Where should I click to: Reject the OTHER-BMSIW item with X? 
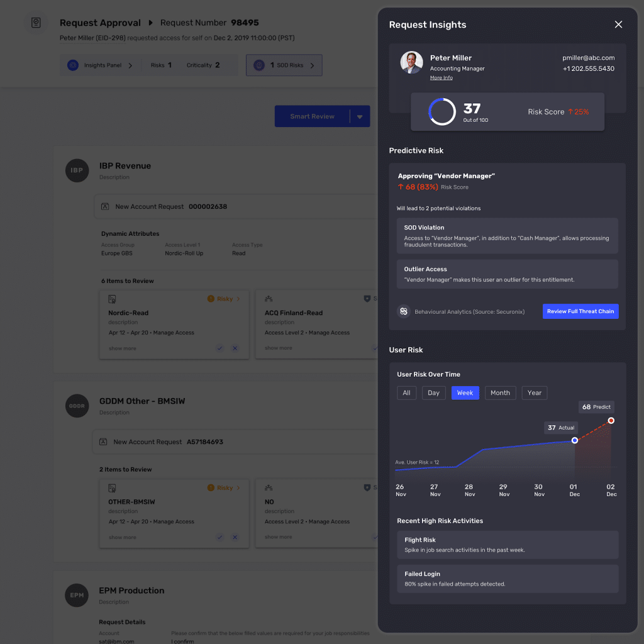(235, 537)
